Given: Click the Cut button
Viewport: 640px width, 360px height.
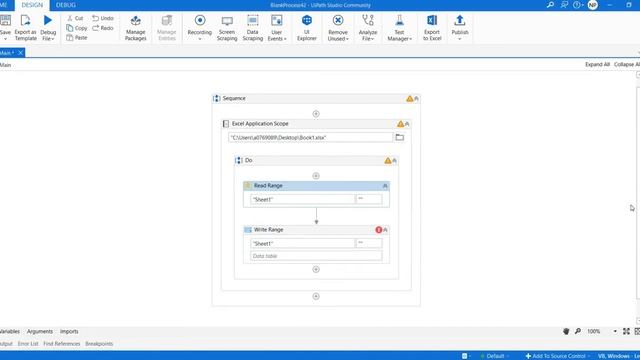Looking at the screenshot, I should (x=75, y=18).
